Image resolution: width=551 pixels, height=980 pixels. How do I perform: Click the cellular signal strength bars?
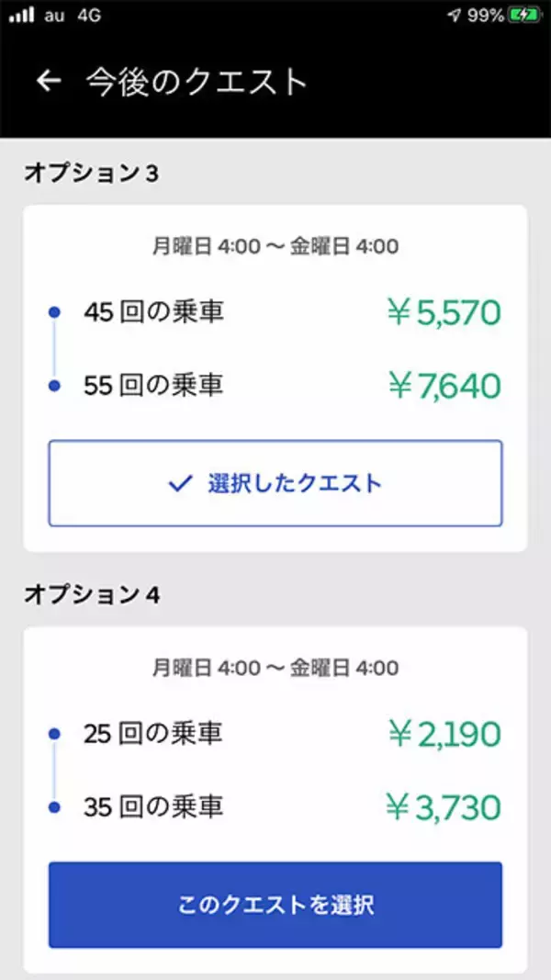23,15
